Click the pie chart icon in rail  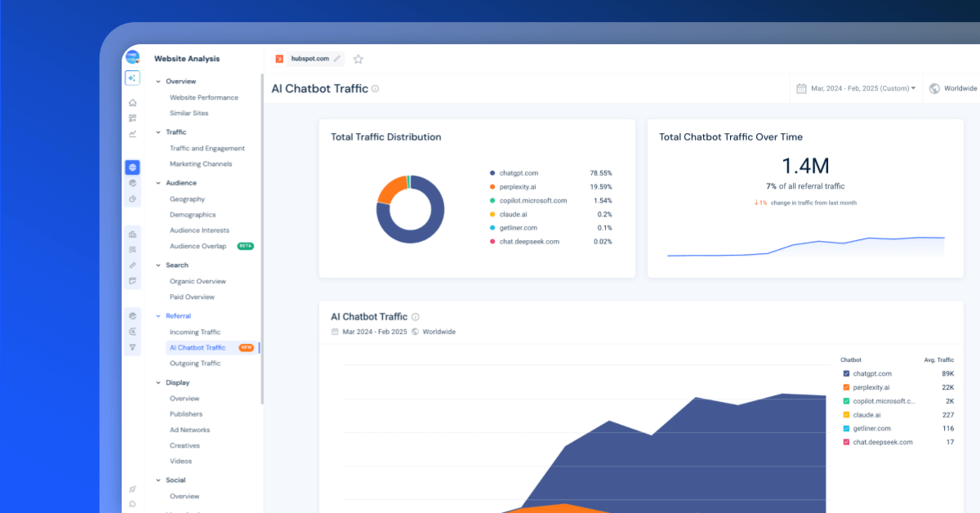point(132,199)
